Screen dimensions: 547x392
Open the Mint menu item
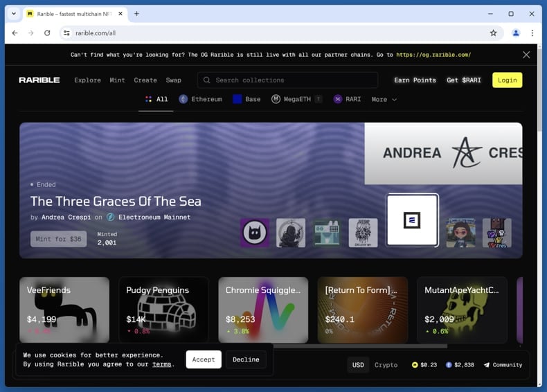click(x=117, y=80)
